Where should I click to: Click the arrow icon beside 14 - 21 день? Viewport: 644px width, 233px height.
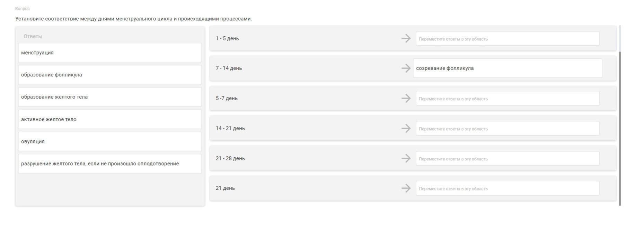(x=406, y=128)
